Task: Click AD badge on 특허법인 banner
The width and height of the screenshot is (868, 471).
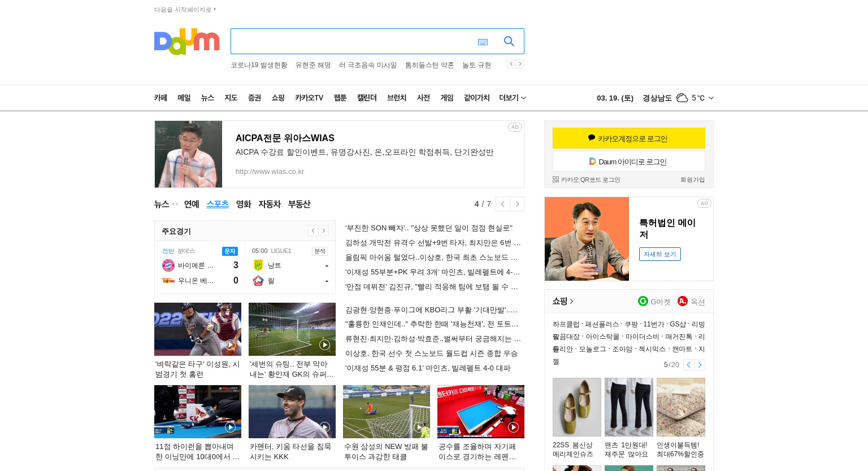Action: pyautogui.click(x=704, y=203)
